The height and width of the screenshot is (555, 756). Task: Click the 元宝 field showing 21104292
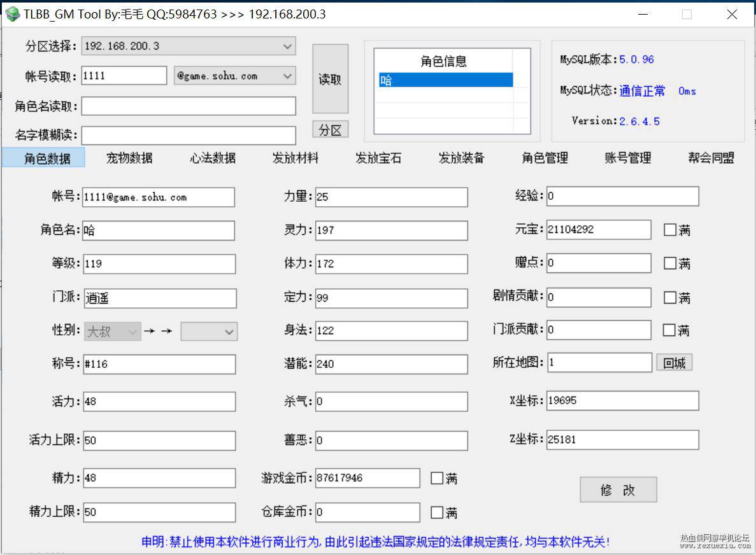click(x=599, y=229)
